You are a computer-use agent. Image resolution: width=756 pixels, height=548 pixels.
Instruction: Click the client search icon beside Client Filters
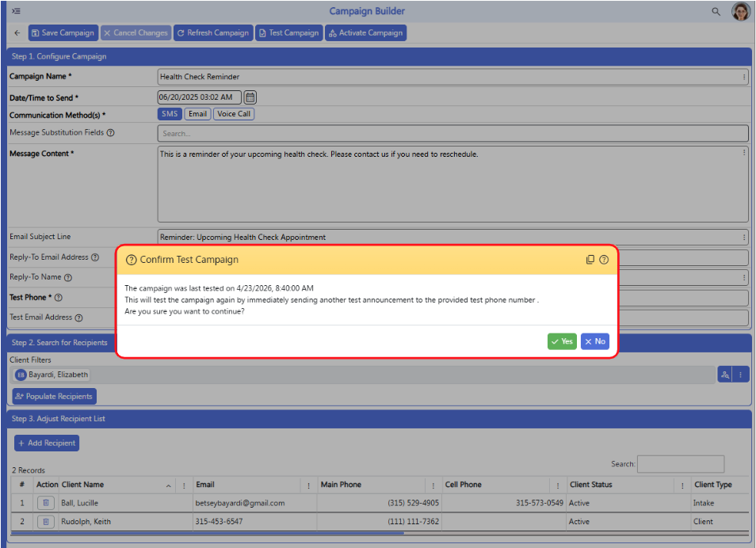point(724,375)
